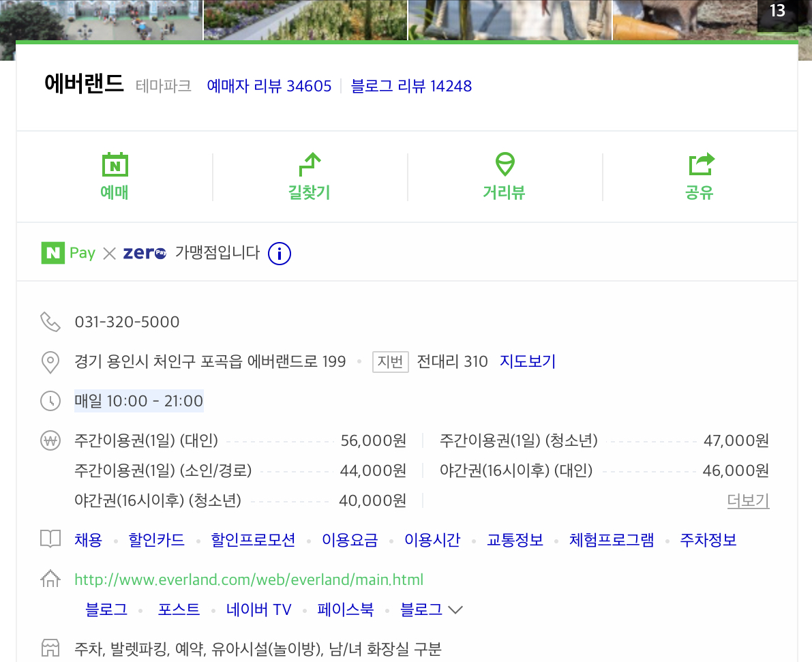Toggle the 지번 address badge
812x662 pixels.
(x=391, y=361)
